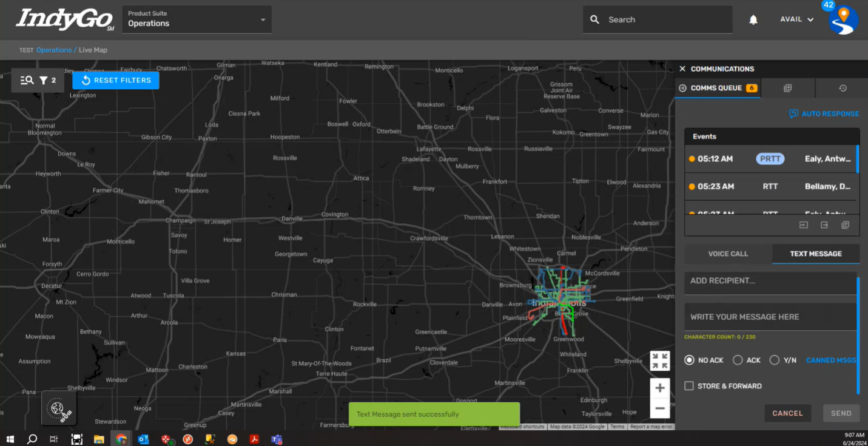Click the Cancel button

[787, 413]
